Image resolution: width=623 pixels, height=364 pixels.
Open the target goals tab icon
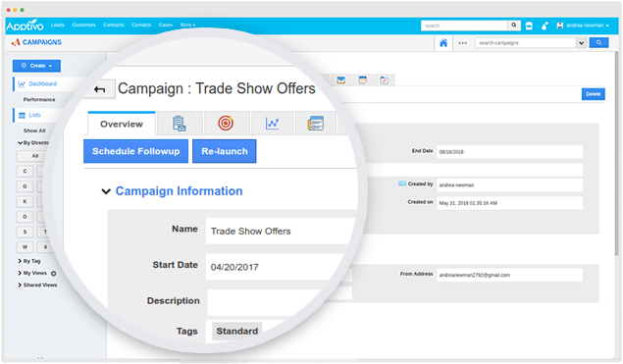point(226,124)
